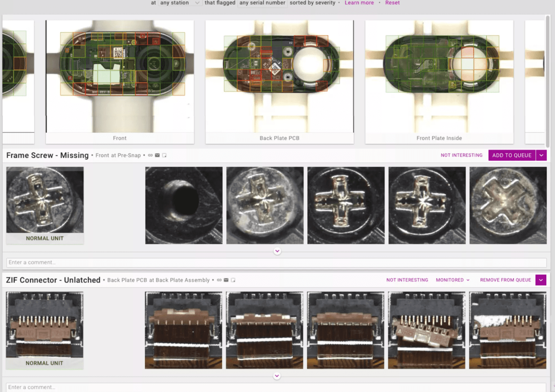Image resolution: width=555 pixels, height=392 pixels.
Task: Click the Front at Pre-Snap label
Action: (118, 155)
